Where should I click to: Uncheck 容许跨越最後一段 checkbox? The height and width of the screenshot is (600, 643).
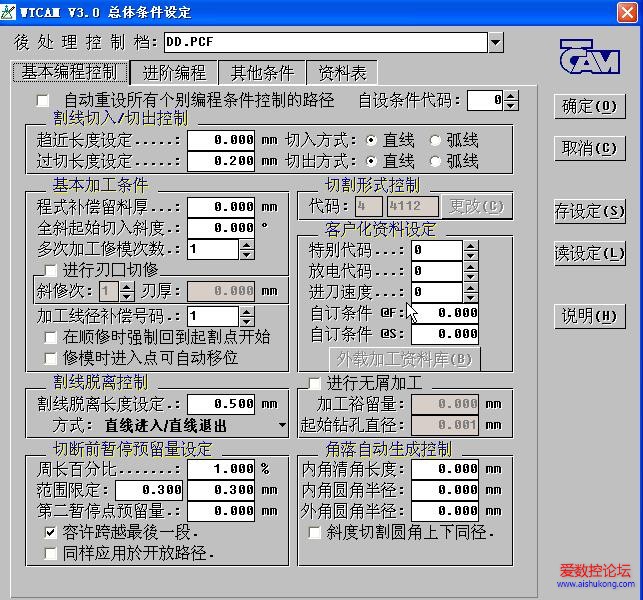click(x=50, y=533)
